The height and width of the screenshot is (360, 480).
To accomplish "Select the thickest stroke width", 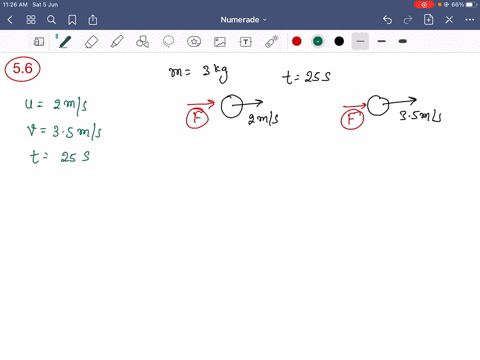I will 403,41.
